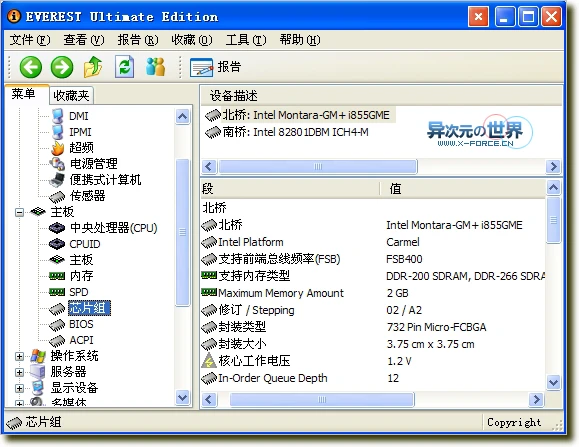
Task: Switch to the 菜单 tab
Action: click(27, 94)
